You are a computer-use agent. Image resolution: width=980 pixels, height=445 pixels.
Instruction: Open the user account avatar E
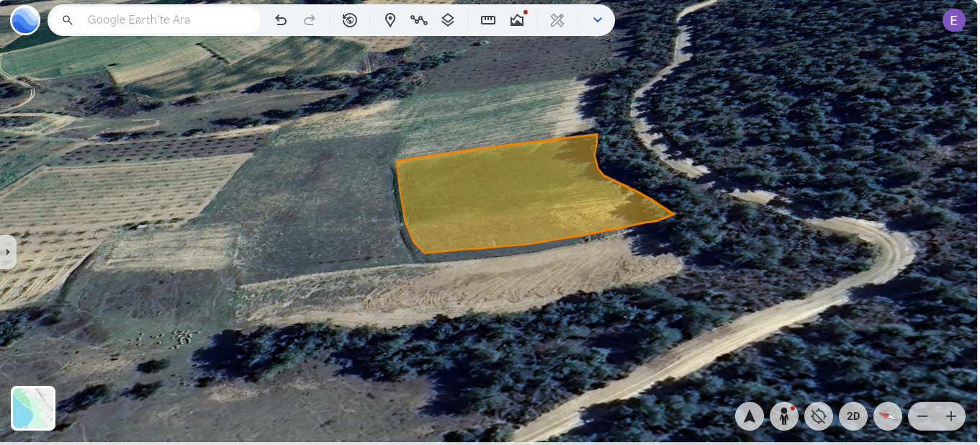point(954,20)
